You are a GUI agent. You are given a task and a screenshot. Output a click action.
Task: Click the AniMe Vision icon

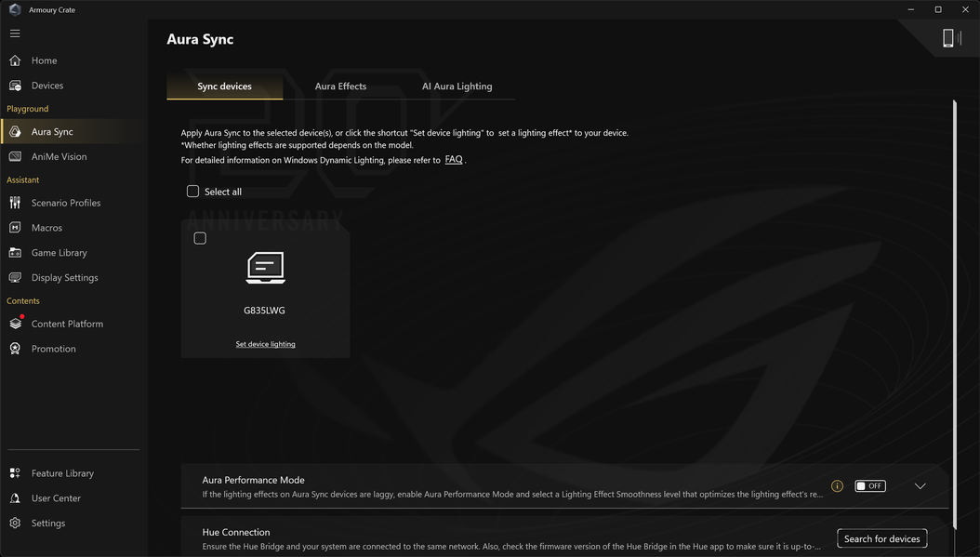click(15, 157)
